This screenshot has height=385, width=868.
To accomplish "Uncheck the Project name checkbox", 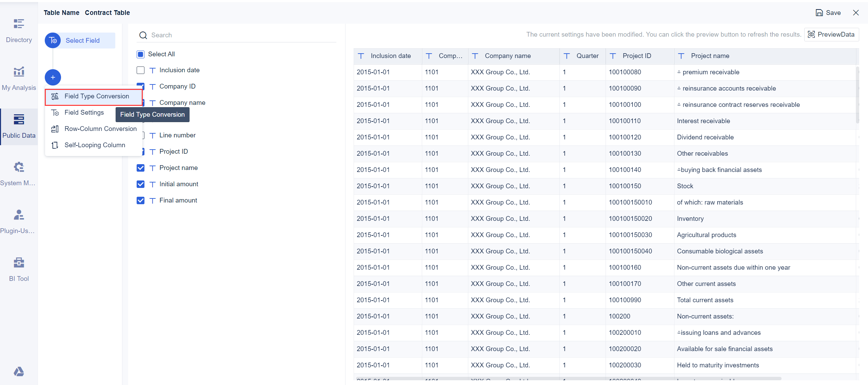I will 140,168.
